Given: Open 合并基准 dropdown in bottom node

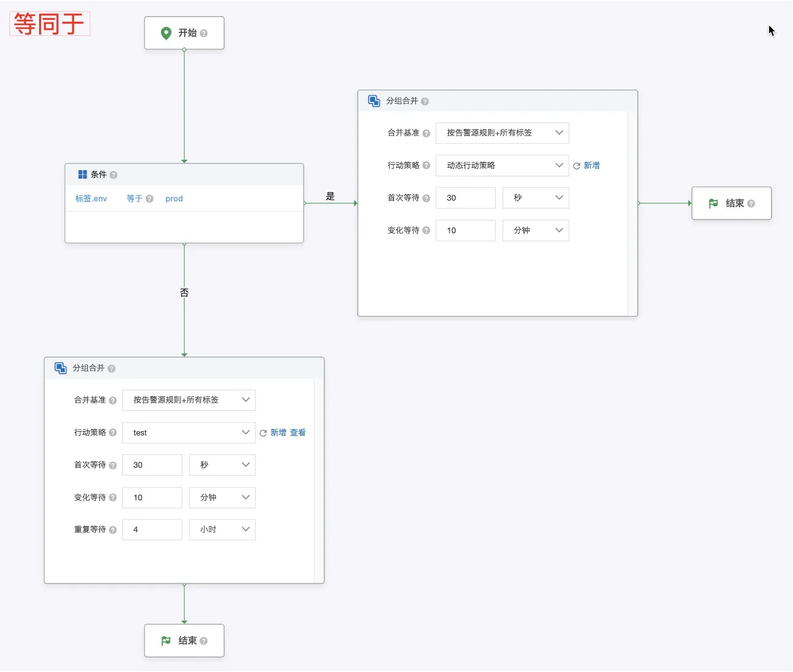Looking at the screenshot, I should point(188,400).
